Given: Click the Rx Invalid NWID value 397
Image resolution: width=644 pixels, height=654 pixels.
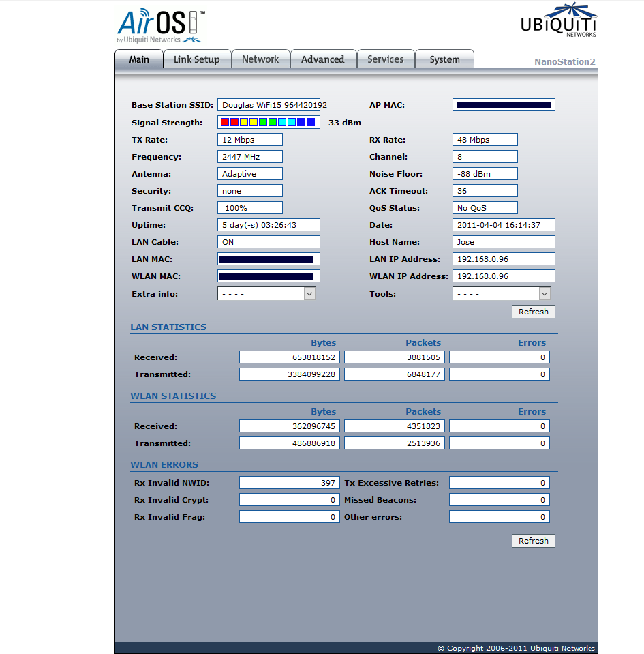Looking at the screenshot, I should point(289,483).
